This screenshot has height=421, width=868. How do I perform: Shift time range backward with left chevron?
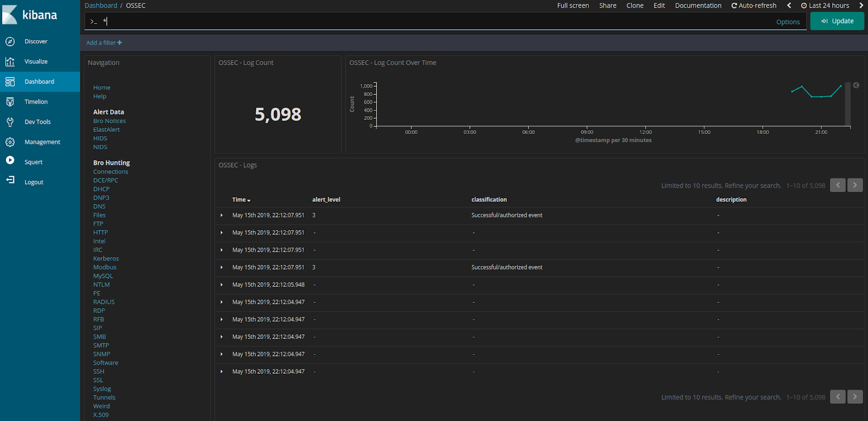[x=789, y=5]
